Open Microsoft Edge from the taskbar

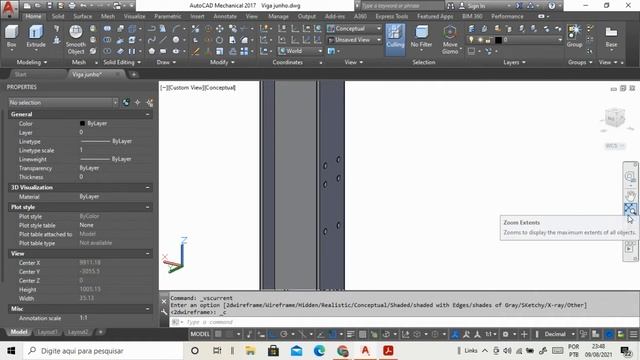(x=319, y=351)
